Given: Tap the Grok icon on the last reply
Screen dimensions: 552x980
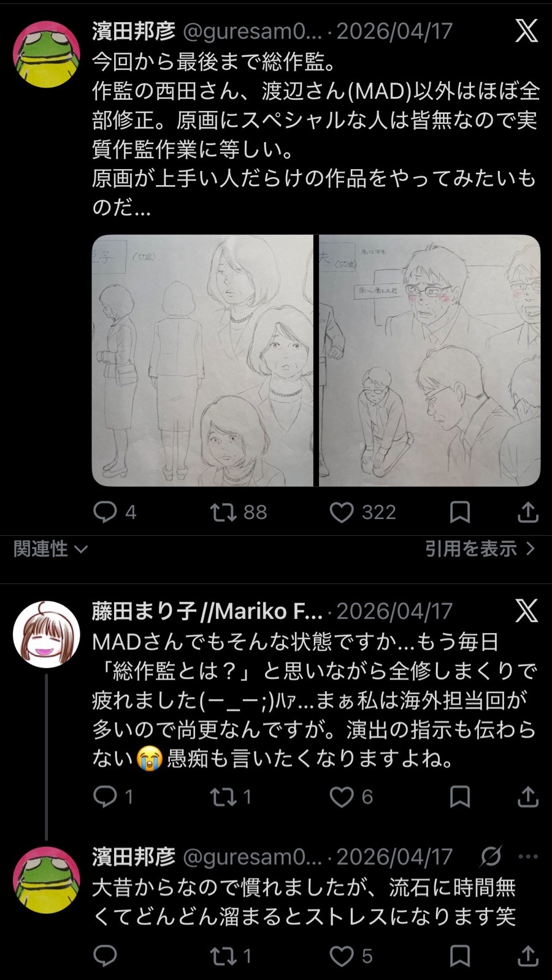Looking at the screenshot, I should pyautogui.click(x=491, y=856).
